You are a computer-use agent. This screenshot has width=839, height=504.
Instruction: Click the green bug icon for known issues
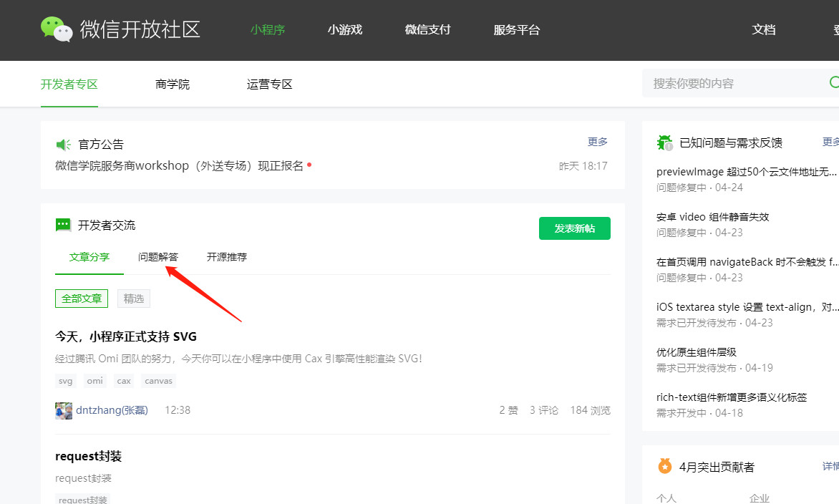click(664, 143)
